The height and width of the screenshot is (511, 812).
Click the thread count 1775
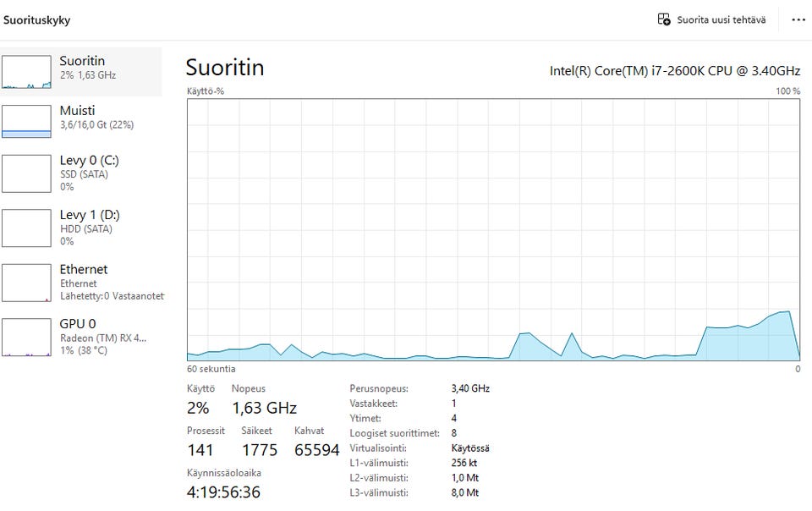pos(260,450)
